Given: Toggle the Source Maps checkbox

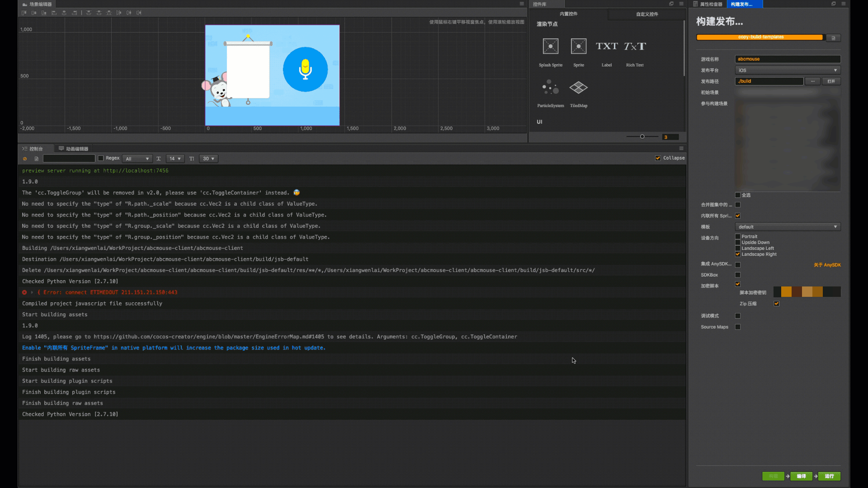Looking at the screenshot, I should (738, 327).
